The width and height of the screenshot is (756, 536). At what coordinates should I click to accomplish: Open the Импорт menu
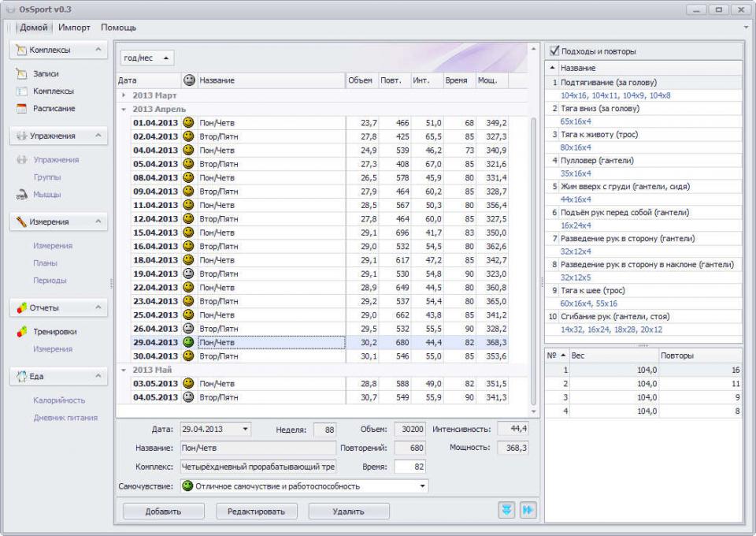[x=74, y=28]
